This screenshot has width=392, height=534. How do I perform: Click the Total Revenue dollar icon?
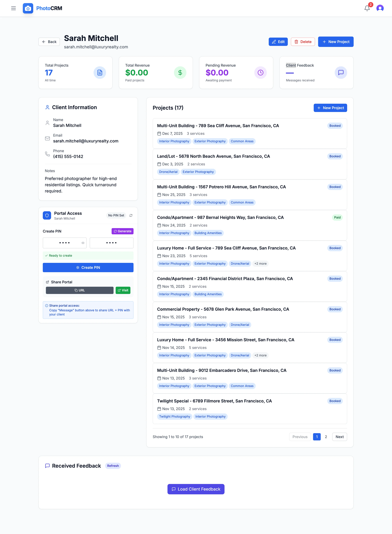(180, 73)
